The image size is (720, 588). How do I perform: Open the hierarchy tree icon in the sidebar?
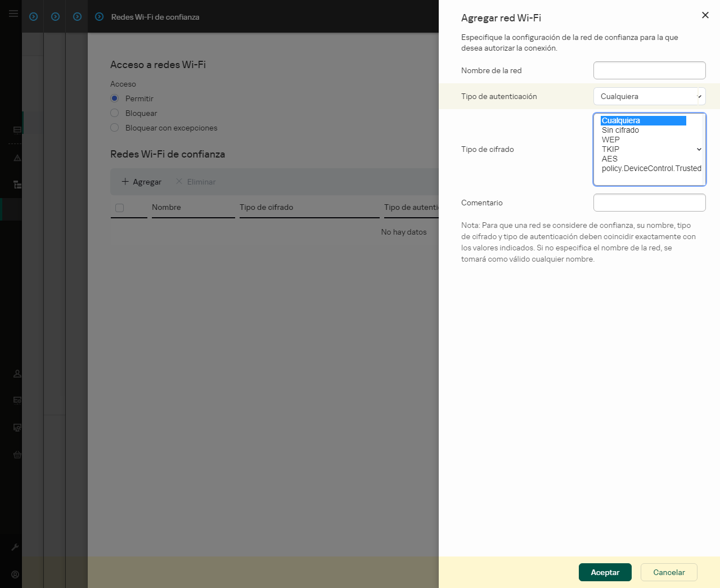(x=17, y=185)
